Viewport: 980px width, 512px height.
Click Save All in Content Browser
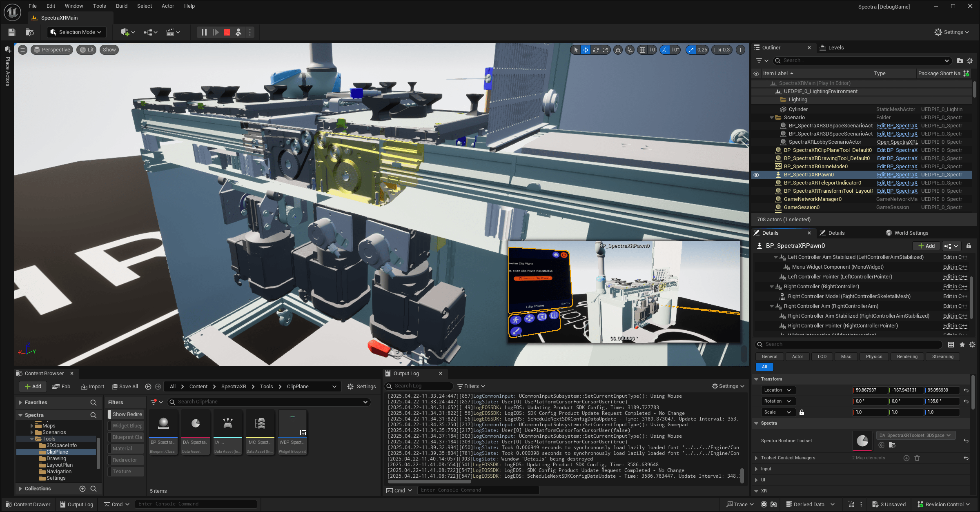tap(125, 387)
